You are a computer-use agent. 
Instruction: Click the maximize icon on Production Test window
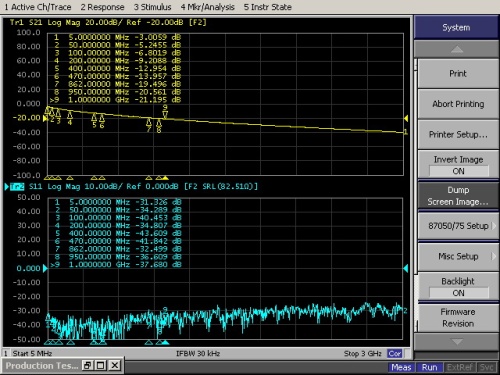[x=101, y=365]
